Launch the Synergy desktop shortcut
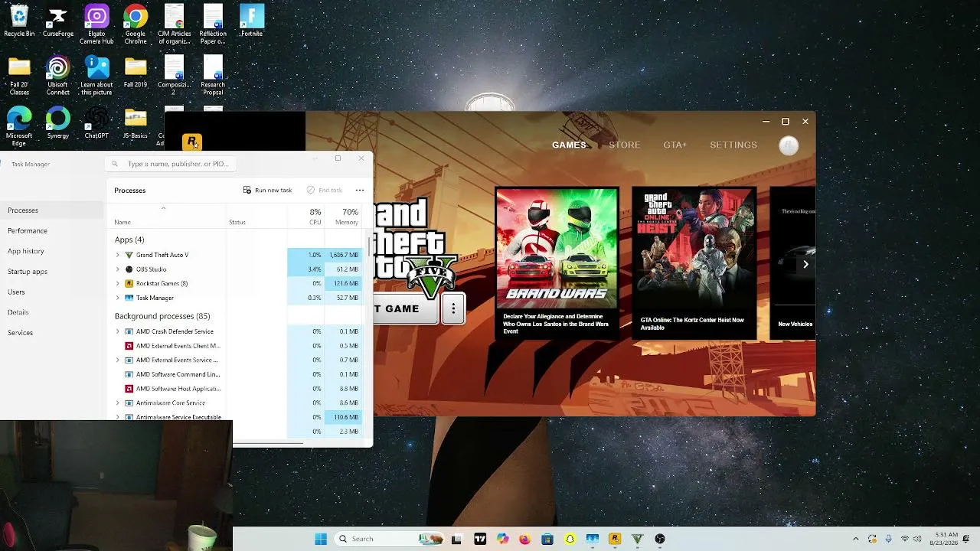 tap(58, 123)
